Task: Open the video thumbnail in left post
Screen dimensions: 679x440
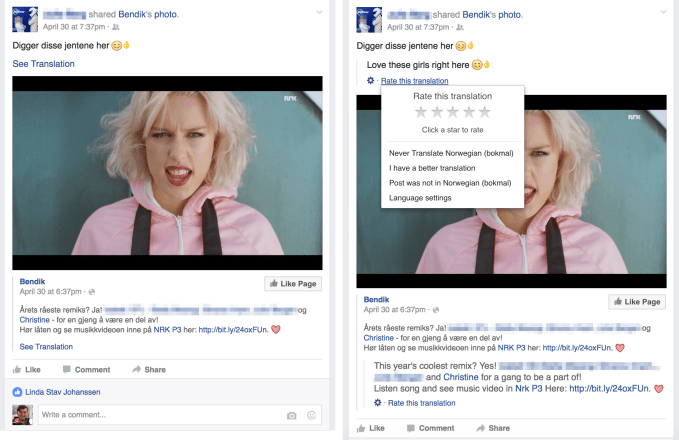Action: [167, 173]
